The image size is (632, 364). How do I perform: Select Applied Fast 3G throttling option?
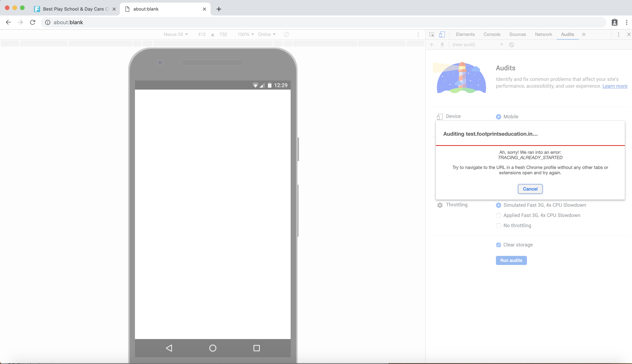point(499,215)
